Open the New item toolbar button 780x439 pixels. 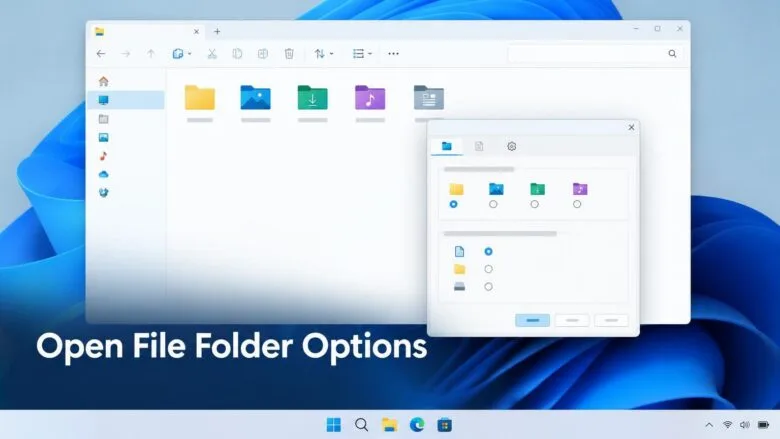[178, 54]
